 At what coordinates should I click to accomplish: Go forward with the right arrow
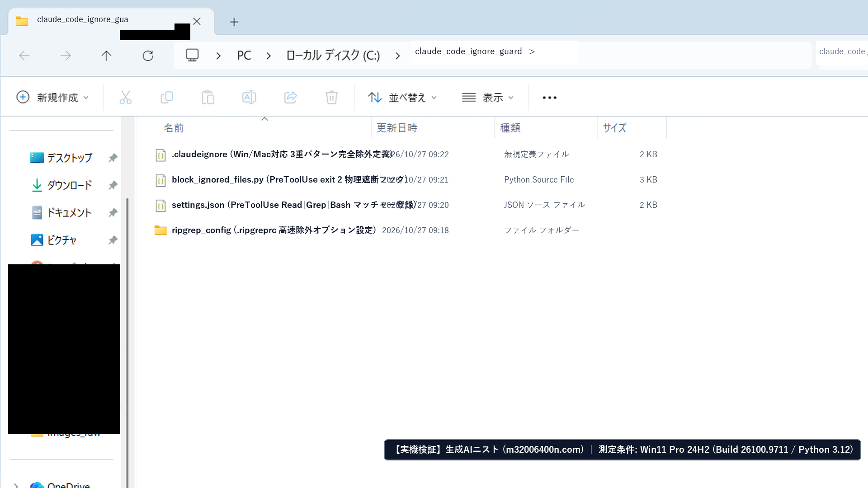[x=66, y=56]
